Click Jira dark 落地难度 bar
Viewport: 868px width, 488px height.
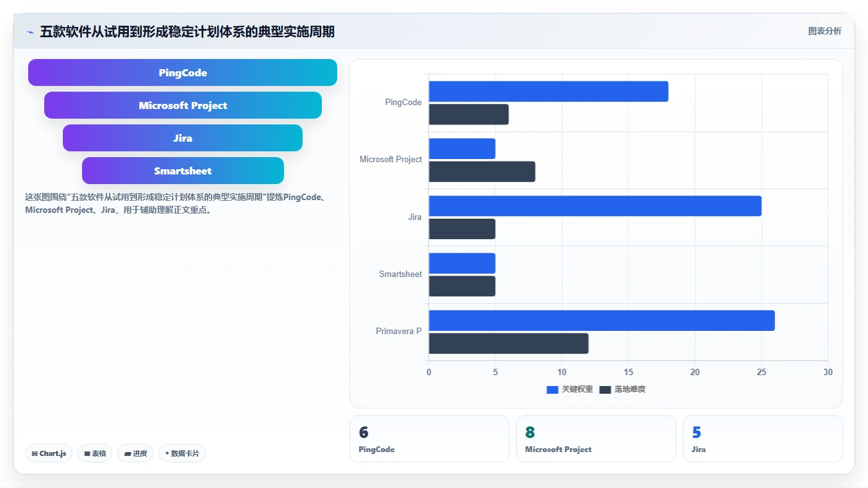462,229
